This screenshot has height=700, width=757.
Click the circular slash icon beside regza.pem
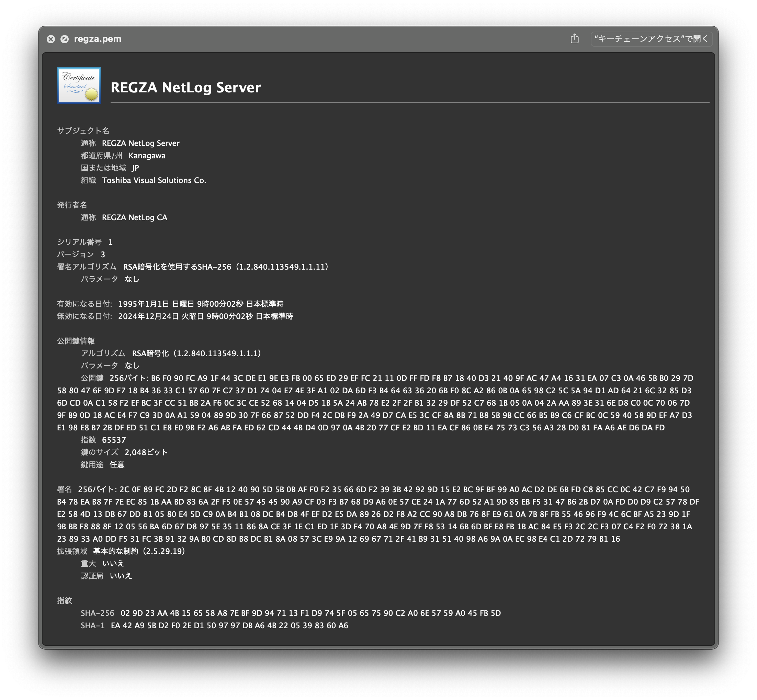point(65,39)
